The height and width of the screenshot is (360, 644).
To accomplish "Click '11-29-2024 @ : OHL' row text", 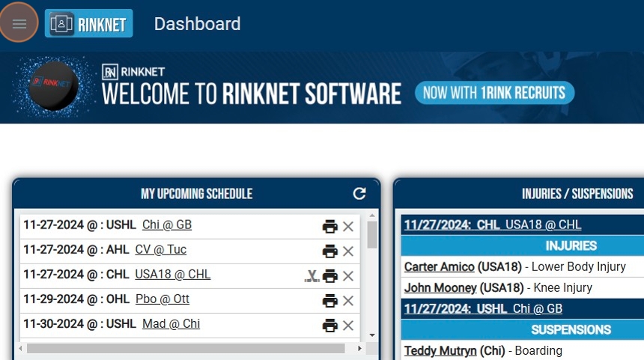I will (76, 299).
